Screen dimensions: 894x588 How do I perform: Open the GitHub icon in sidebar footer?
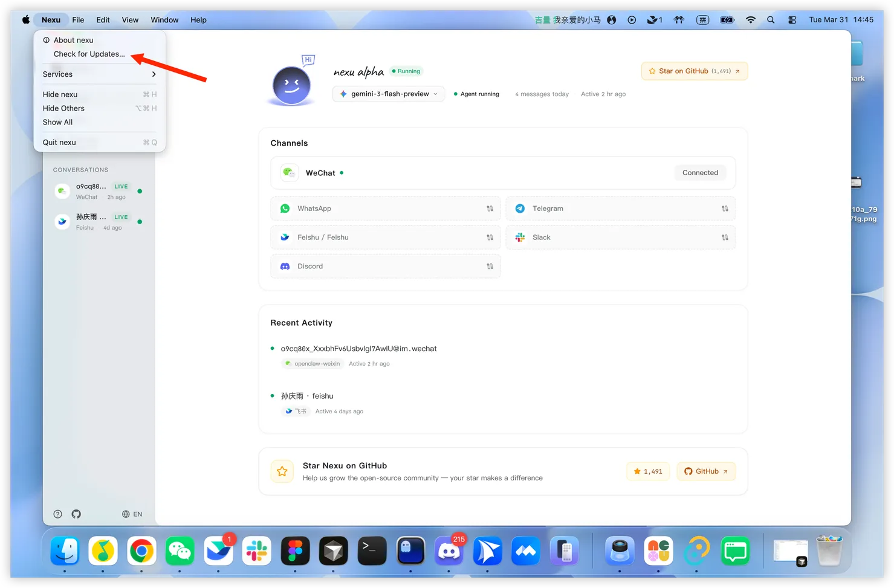click(76, 514)
